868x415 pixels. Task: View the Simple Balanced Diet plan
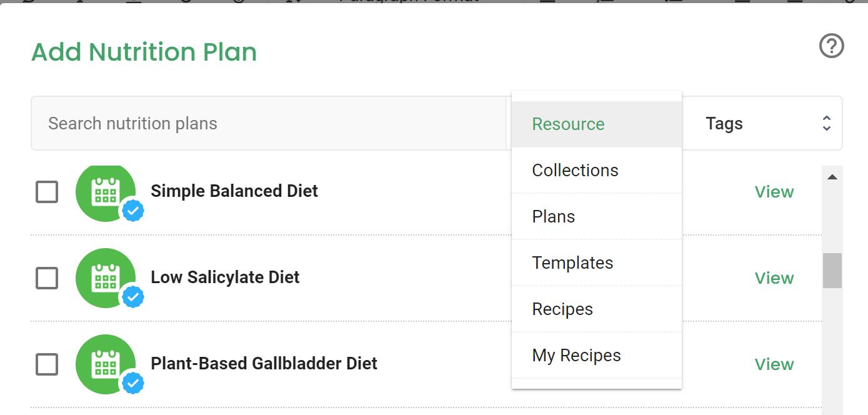(x=774, y=192)
